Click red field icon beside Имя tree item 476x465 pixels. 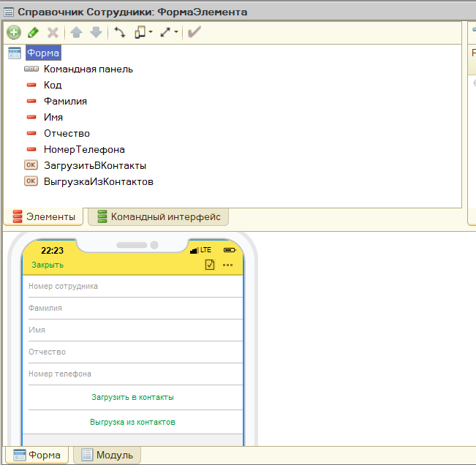[x=31, y=117]
